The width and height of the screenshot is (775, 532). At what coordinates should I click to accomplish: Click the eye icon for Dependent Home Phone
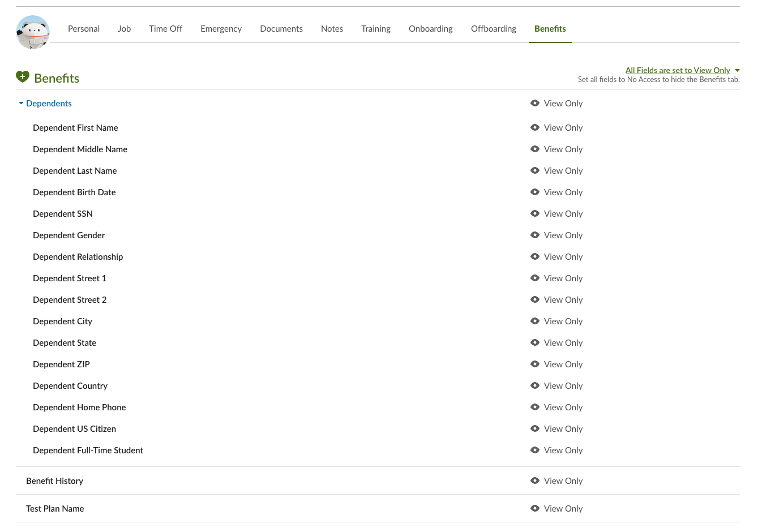click(x=535, y=407)
